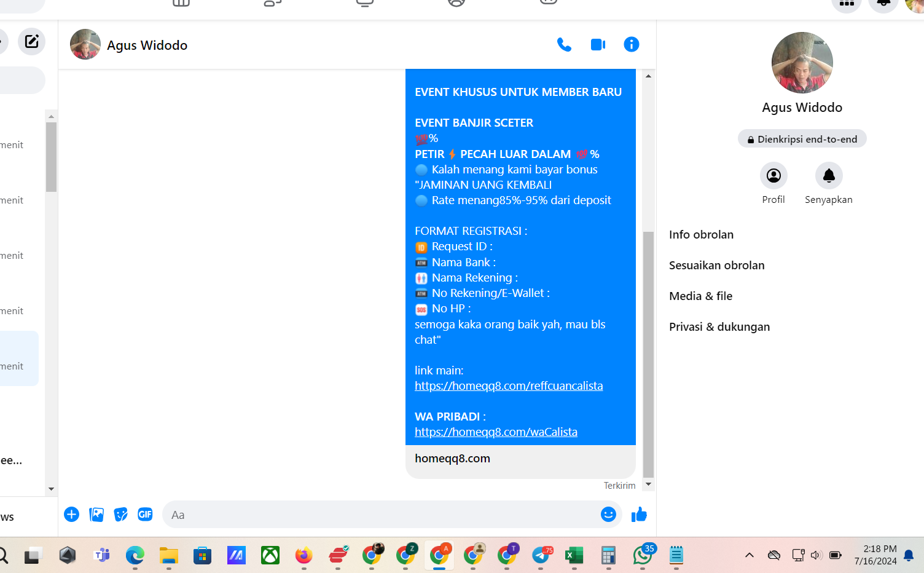Open Microsoft Edge from the taskbar
The image size is (924, 573).
pos(135,556)
